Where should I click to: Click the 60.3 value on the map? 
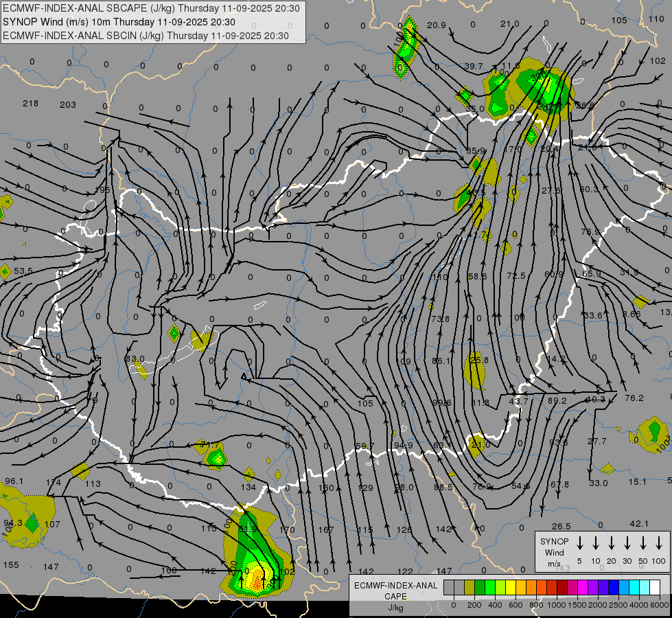click(588, 189)
